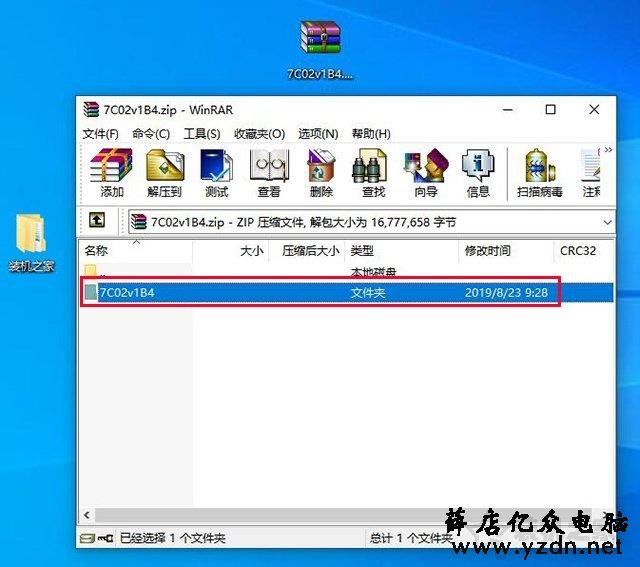Go up one folder level
This screenshot has width=640, height=567.
[x=97, y=220]
